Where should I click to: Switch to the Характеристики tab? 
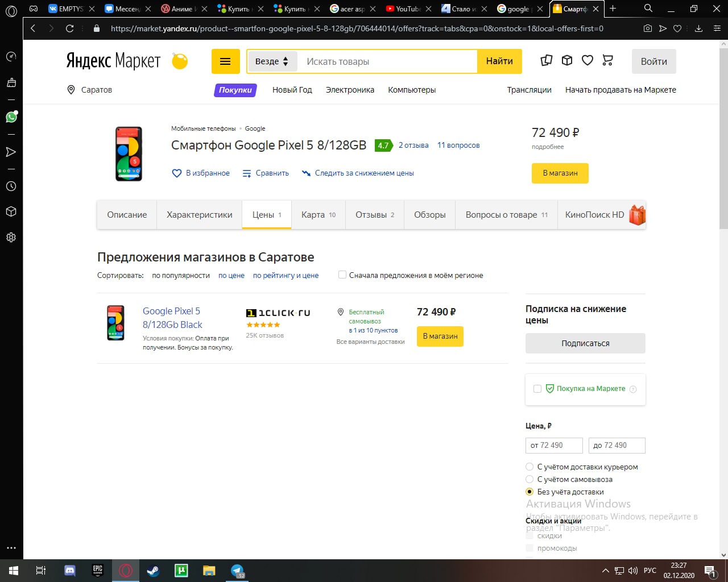(200, 215)
